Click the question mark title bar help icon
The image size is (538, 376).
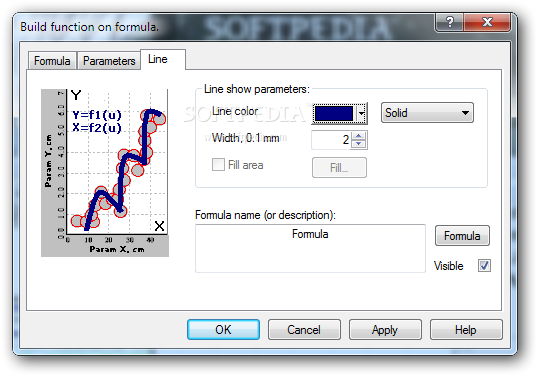point(449,22)
